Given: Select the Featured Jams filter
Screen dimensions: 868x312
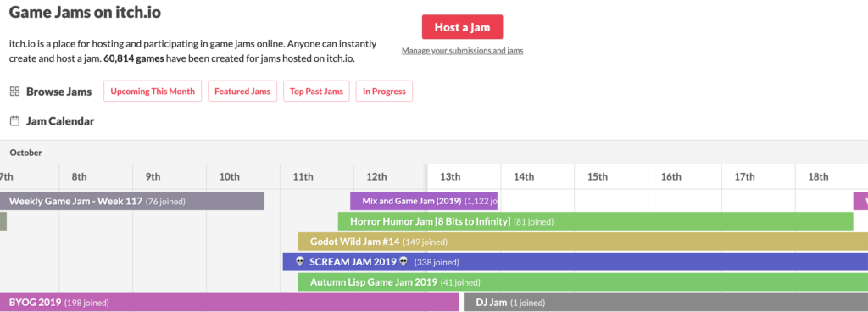Looking at the screenshot, I should [242, 92].
